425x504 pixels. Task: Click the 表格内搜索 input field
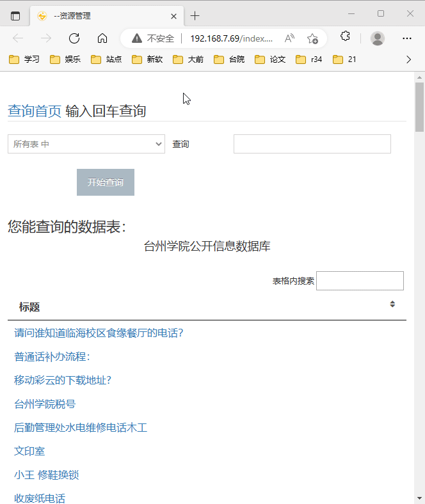(x=360, y=281)
